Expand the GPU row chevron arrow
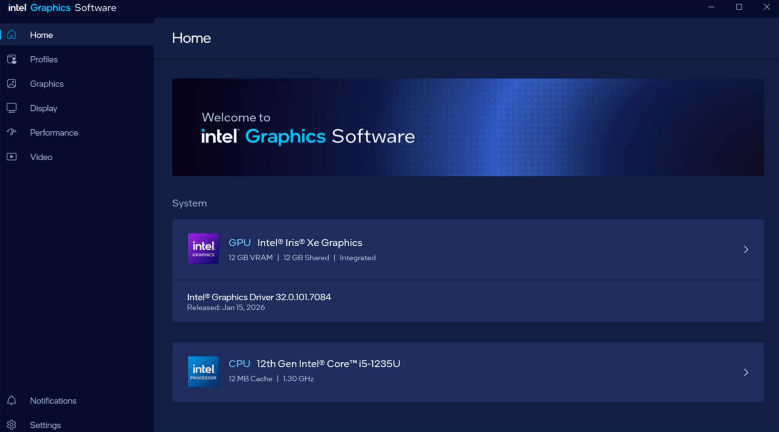The width and height of the screenshot is (779, 432). [746, 250]
